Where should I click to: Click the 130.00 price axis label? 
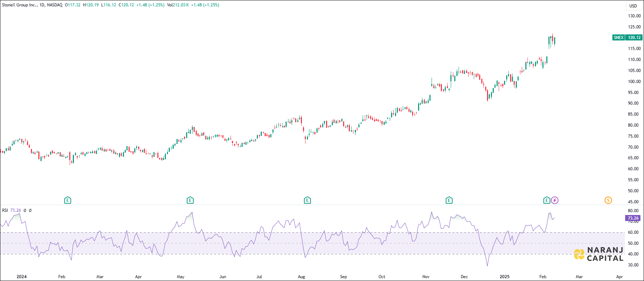pos(634,16)
